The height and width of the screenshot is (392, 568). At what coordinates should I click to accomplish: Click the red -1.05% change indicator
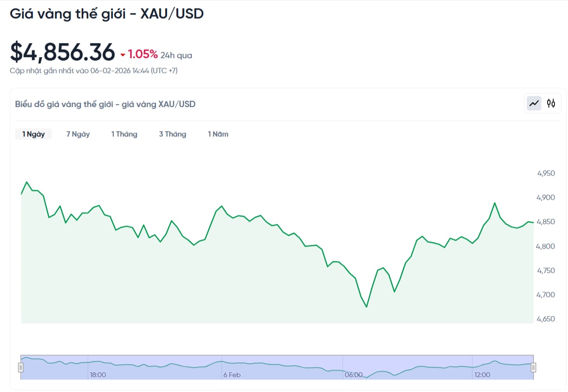[x=140, y=53]
